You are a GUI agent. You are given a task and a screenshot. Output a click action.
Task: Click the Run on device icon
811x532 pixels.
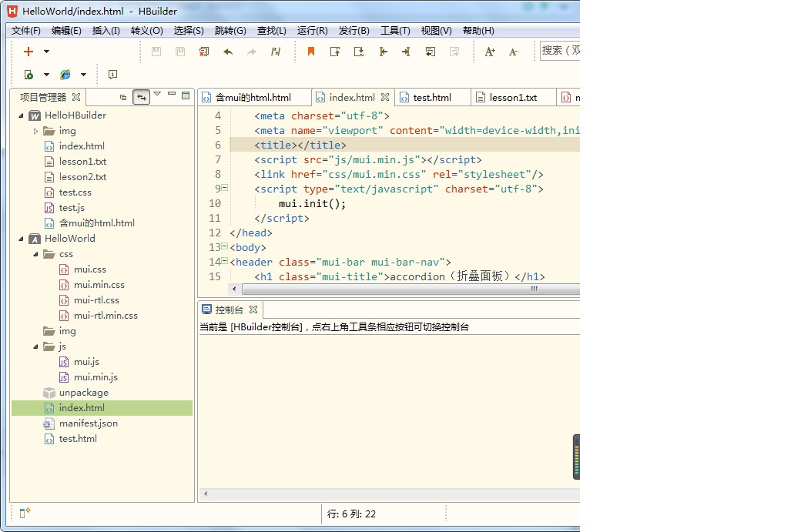coord(28,75)
